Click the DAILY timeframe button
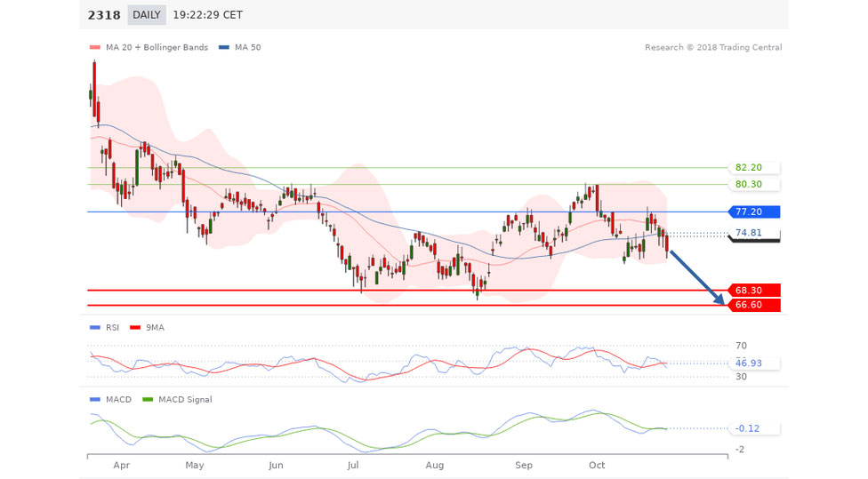This screenshot has height=479, width=868. click(x=147, y=15)
